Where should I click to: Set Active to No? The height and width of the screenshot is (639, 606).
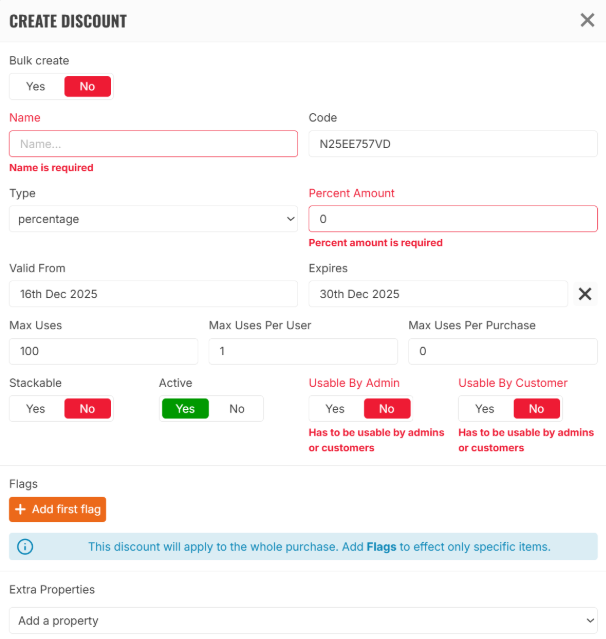(x=237, y=409)
